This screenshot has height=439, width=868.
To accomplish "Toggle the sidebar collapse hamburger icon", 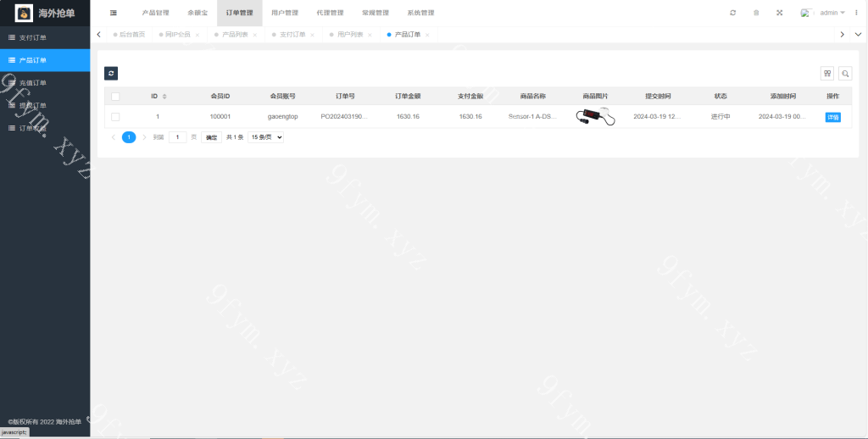I will [x=113, y=13].
